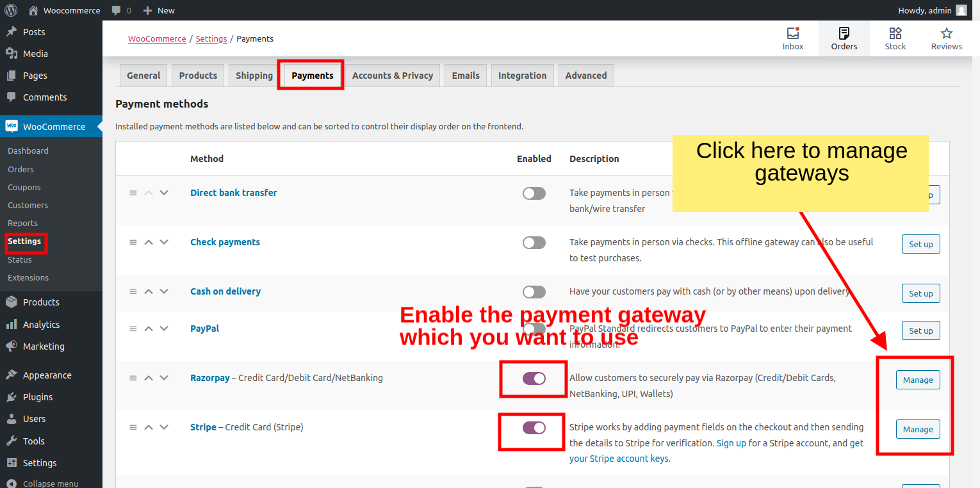
Task: Click the comments bubble icon in admin bar
Action: tap(116, 10)
